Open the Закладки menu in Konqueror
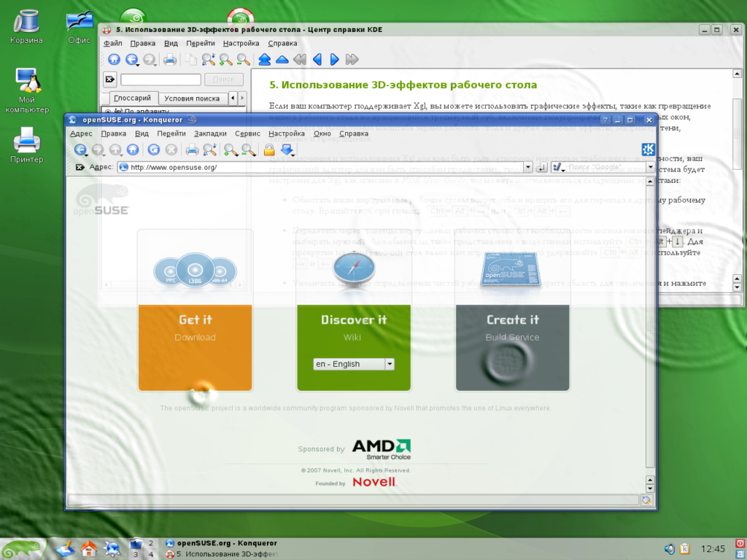Image resolution: width=747 pixels, height=560 pixels. pos(210,134)
